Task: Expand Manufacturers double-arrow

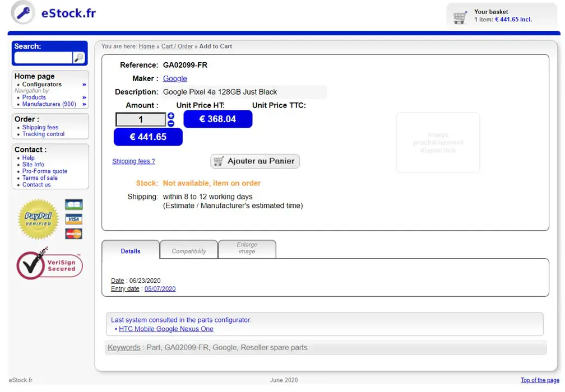Action: [84, 104]
